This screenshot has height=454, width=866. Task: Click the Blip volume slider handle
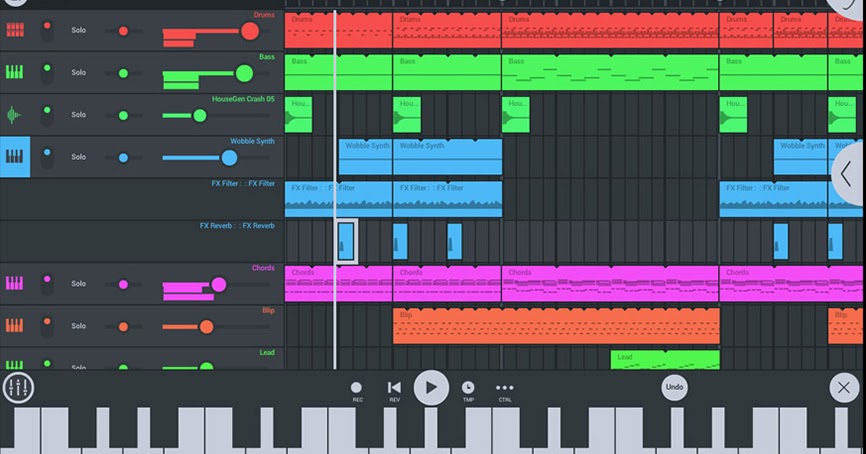(207, 327)
